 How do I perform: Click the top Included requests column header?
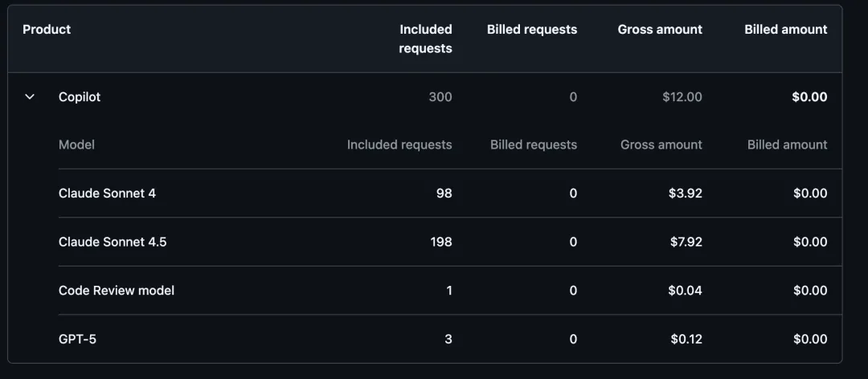click(425, 39)
